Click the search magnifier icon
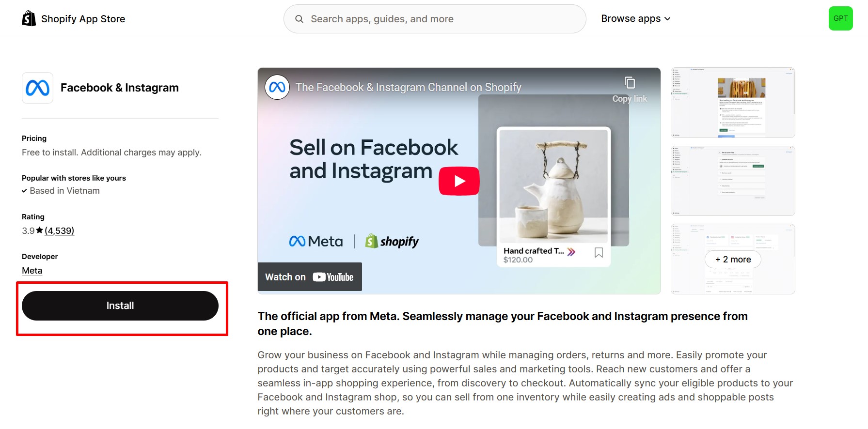The image size is (868, 429). (300, 19)
